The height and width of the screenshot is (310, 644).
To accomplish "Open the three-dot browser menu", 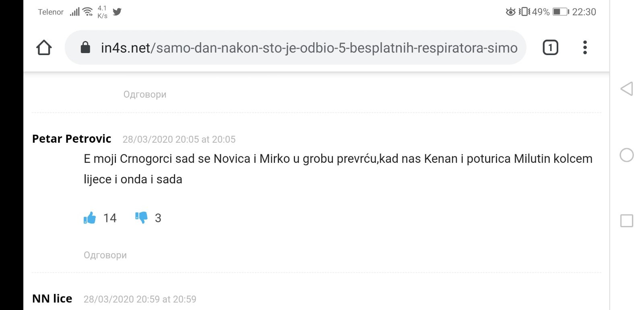I will [x=585, y=47].
